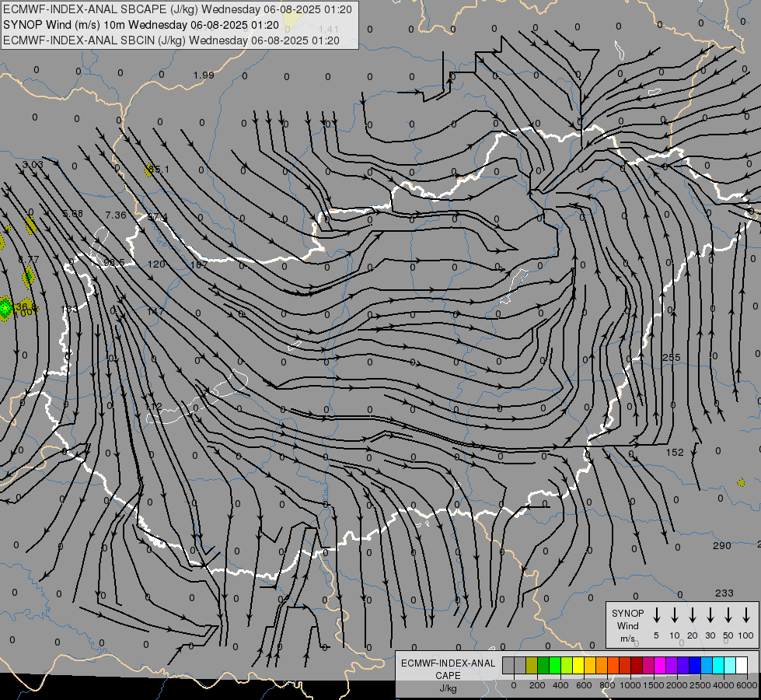
Task: Click the SYNOP label in the wind legend
Action: (x=627, y=614)
